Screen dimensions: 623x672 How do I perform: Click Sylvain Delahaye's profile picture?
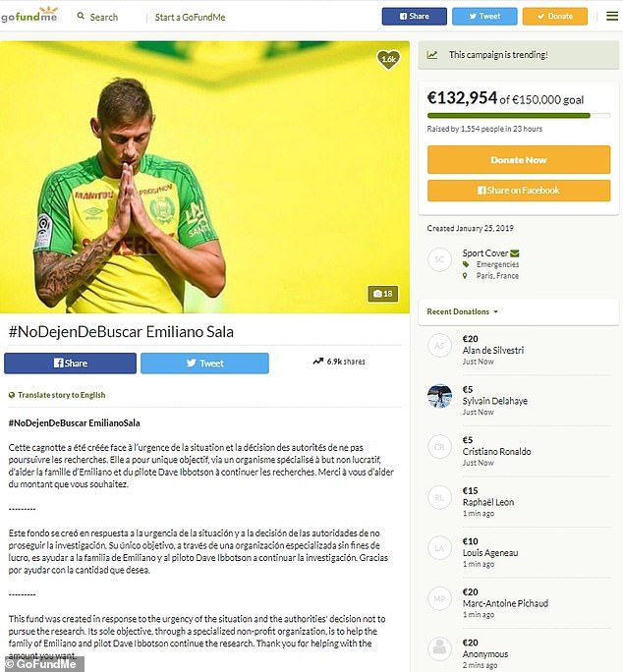(439, 396)
